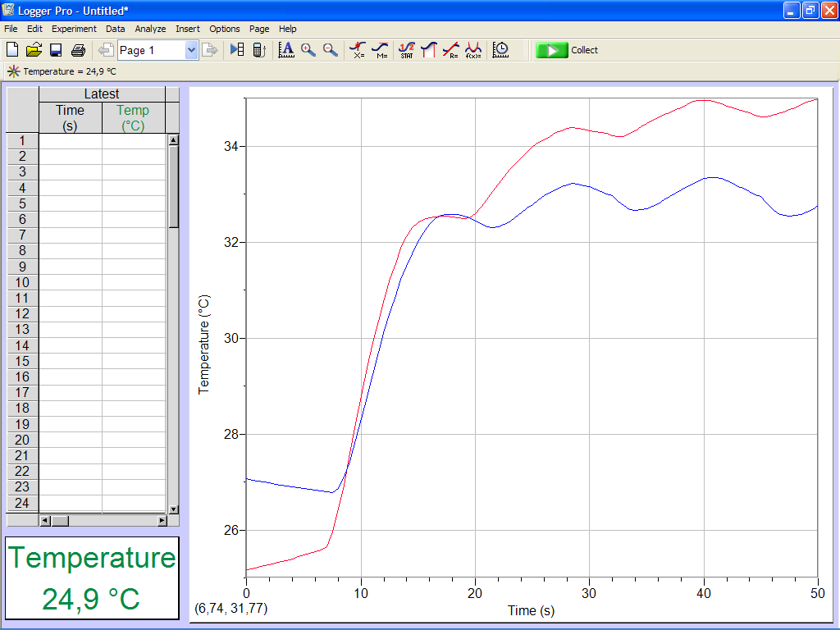Screen dimensions: 840x630
Task: Open the Curve Fit f(x)= tool
Action: 473,50
